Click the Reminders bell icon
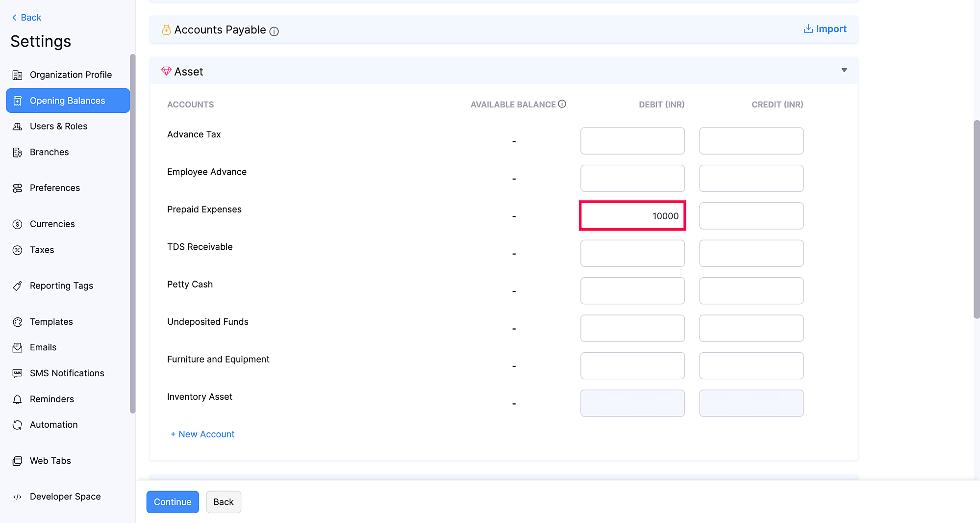Screen dimensions: 980x523 [18, 399]
